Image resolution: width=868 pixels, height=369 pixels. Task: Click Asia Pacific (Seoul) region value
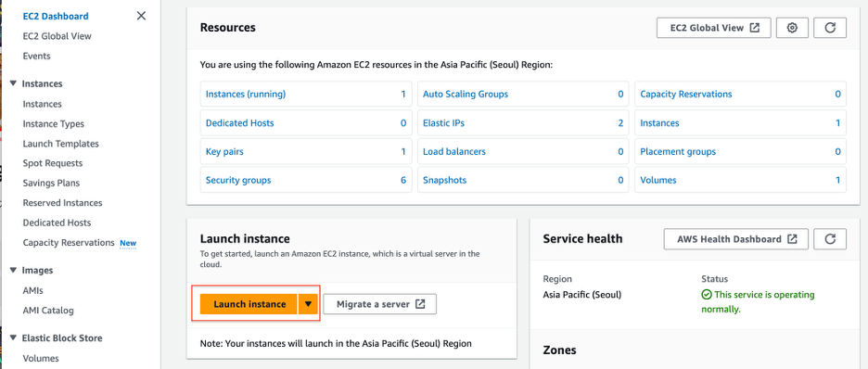(x=582, y=295)
